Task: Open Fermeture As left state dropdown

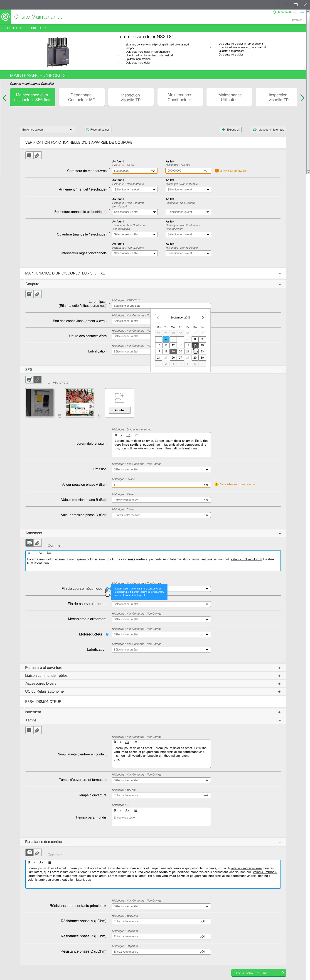Action: point(188,212)
